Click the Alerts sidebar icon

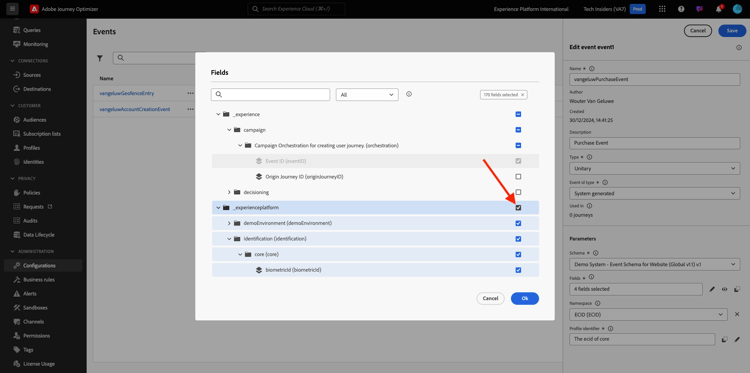17,294
